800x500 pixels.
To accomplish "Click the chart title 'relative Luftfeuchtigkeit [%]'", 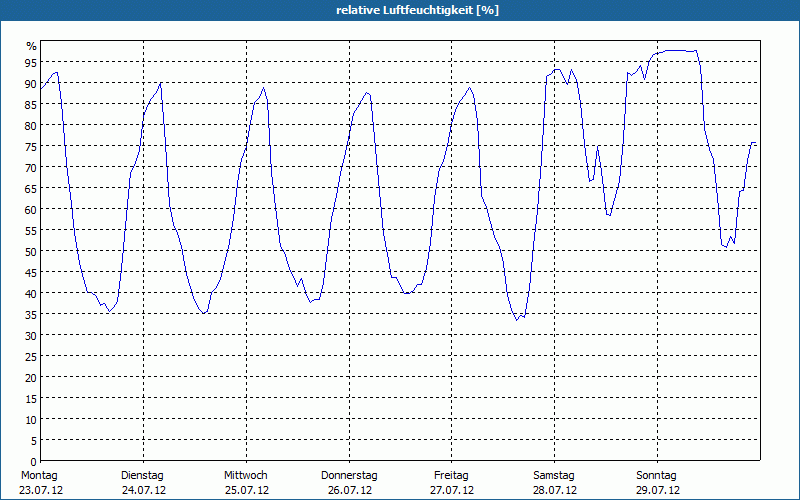I will click(417, 10).
